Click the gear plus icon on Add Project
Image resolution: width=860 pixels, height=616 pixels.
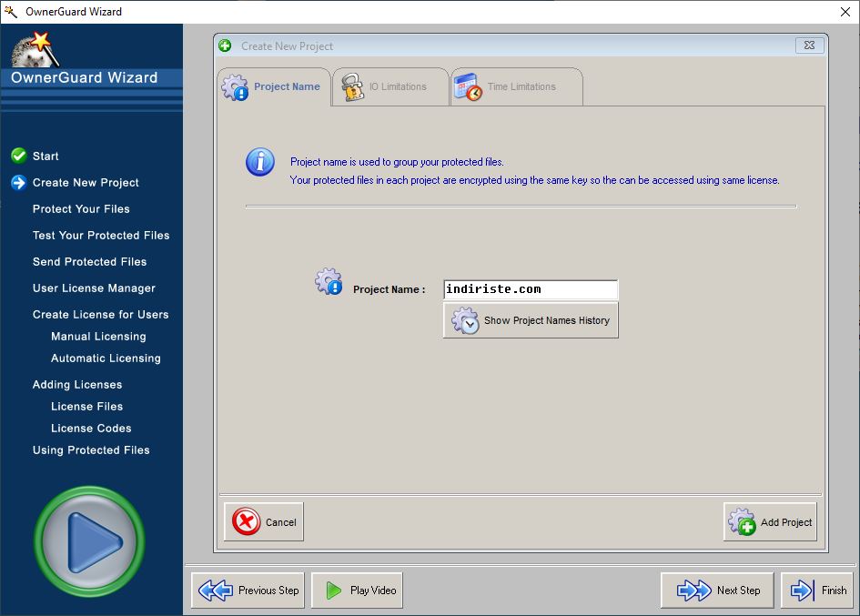(742, 521)
